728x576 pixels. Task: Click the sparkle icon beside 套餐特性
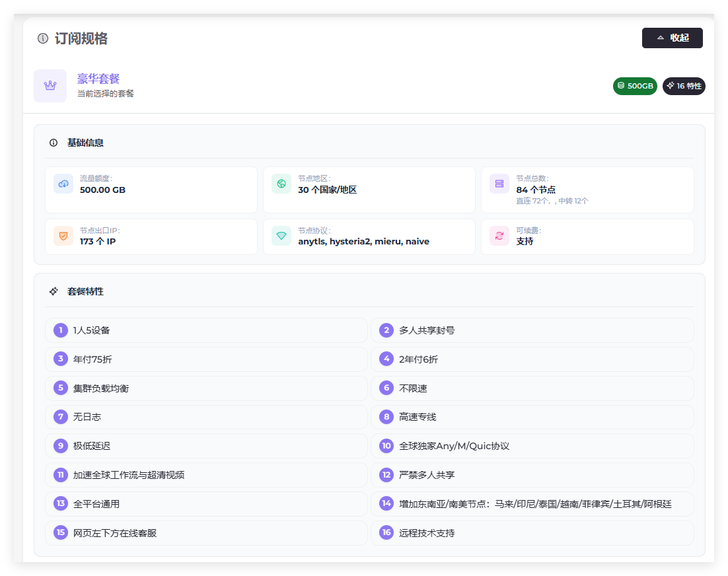tap(54, 291)
